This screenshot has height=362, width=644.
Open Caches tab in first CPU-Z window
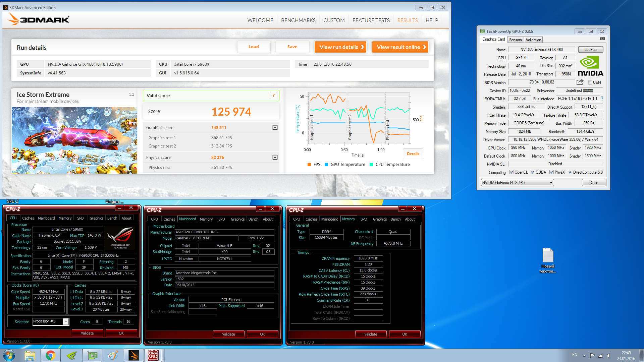[x=28, y=218]
